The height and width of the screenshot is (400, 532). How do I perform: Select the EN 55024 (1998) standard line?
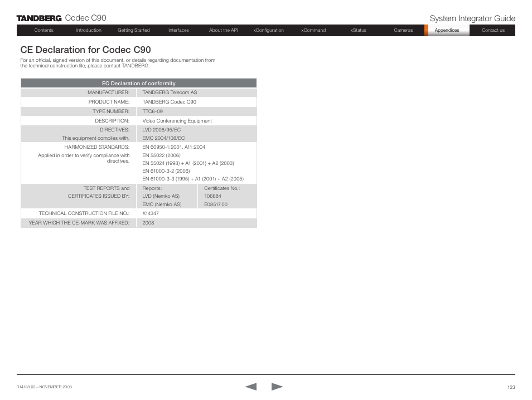(188, 163)
